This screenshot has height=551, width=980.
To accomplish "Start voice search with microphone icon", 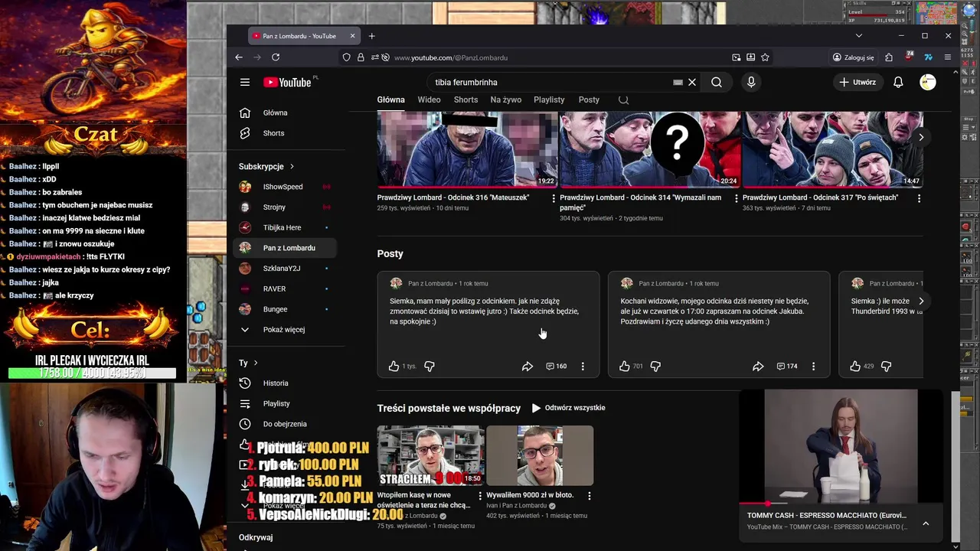I will [x=751, y=82].
